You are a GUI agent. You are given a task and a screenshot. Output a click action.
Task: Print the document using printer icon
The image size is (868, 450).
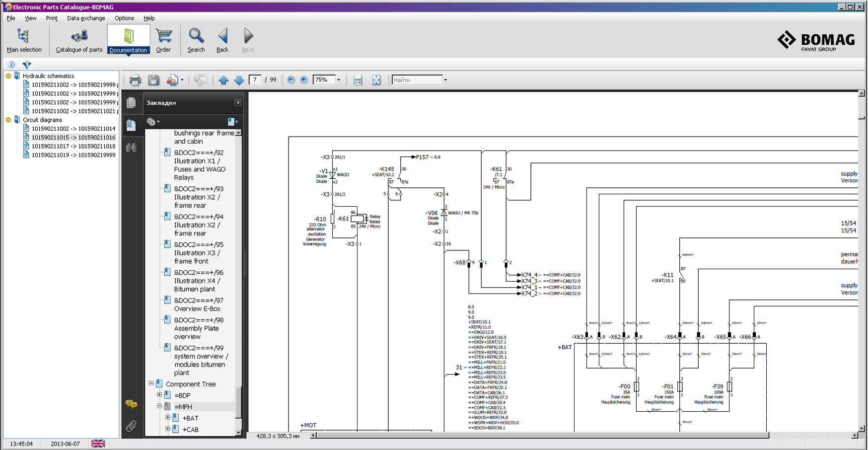(x=135, y=80)
